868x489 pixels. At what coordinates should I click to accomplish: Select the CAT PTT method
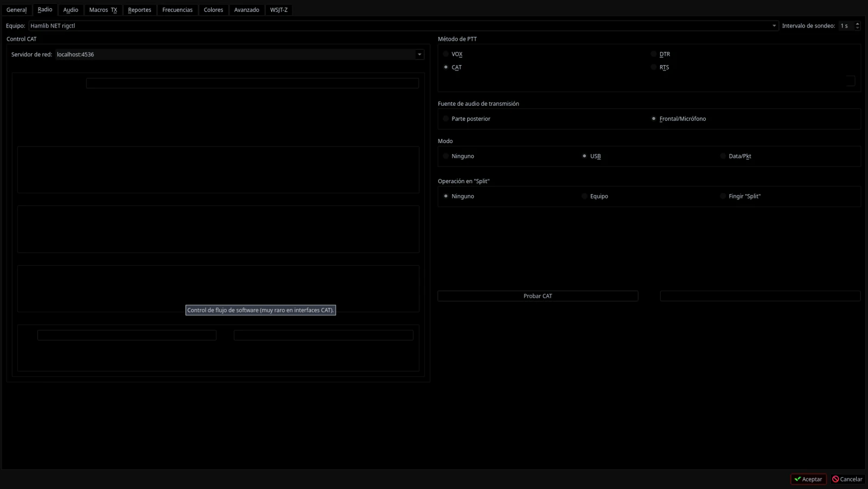tap(452, 67)
